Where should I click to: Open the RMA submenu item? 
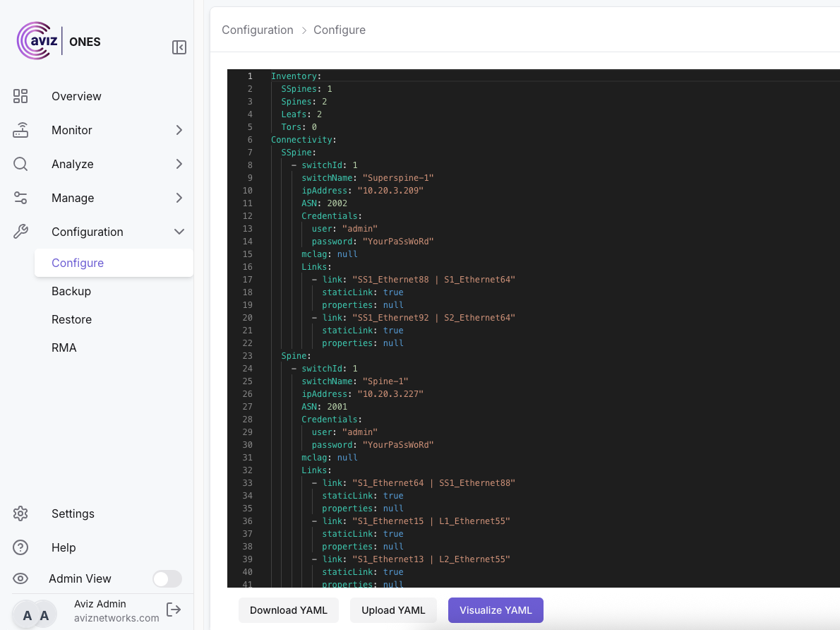[64, 347]
